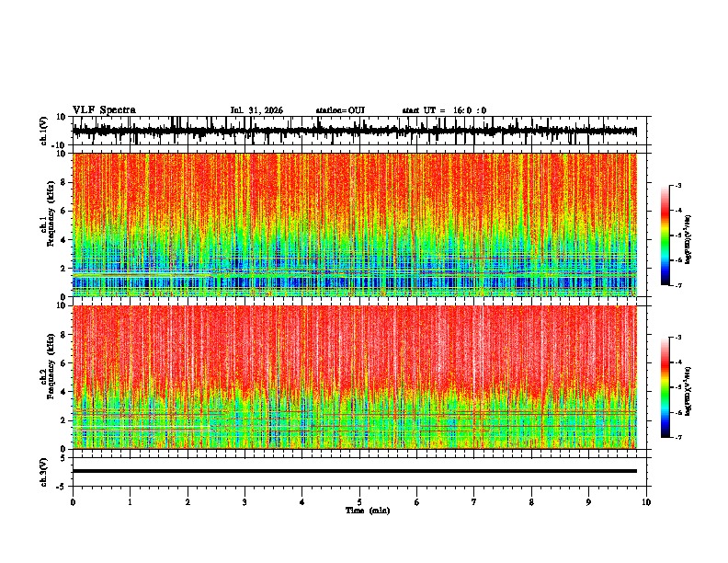
Task: Click the "-3" label on ch.1 colorbar
Action: tap(678, 186)
